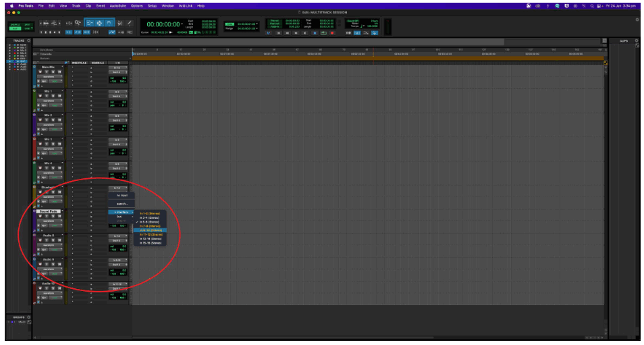The height and width of the screenshot is (345, 644).
Task: Solo the Mic 2 track
Action: (53, 120)
